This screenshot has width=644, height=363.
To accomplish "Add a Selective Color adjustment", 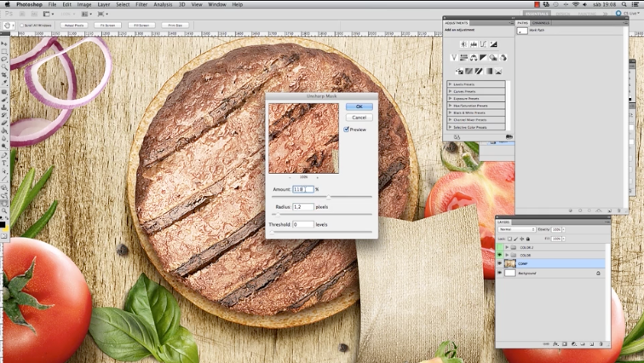I will click(498, 71).
